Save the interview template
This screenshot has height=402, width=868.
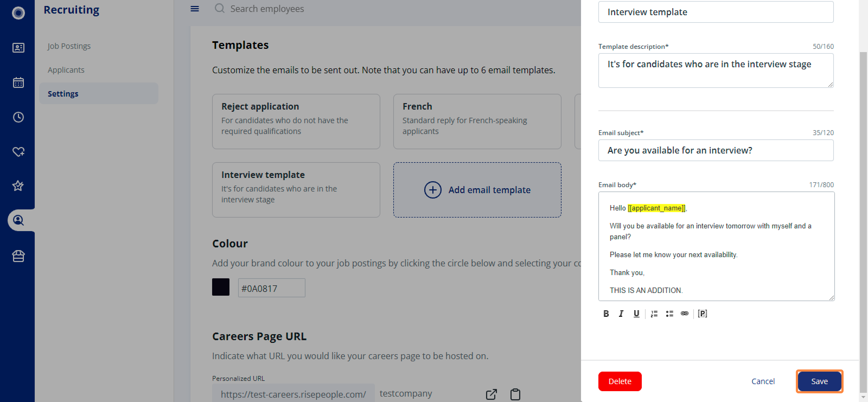pyautogui.click(x=819, y=381)
